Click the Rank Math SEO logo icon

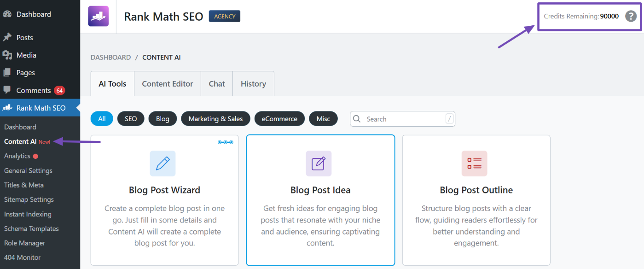click(98, 16)
